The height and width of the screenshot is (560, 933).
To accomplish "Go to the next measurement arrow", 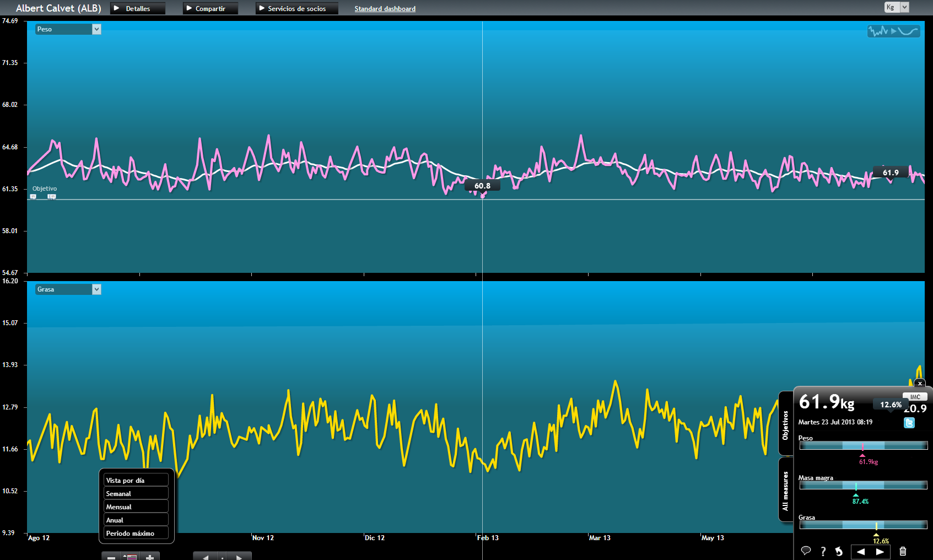I will tap(880, 551).
